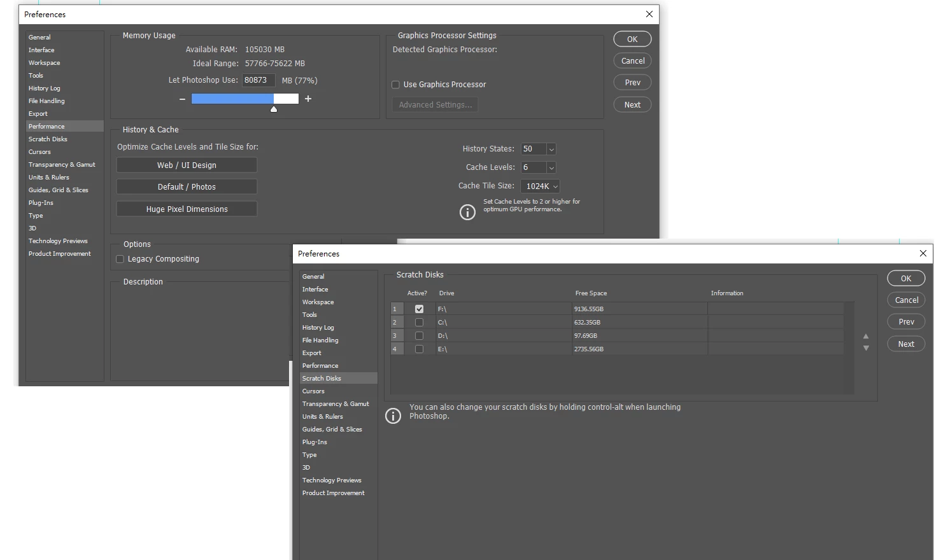The image size is (941, 560).
Task: Choose Default / Photos cache preset
Action: coord(187,187)
